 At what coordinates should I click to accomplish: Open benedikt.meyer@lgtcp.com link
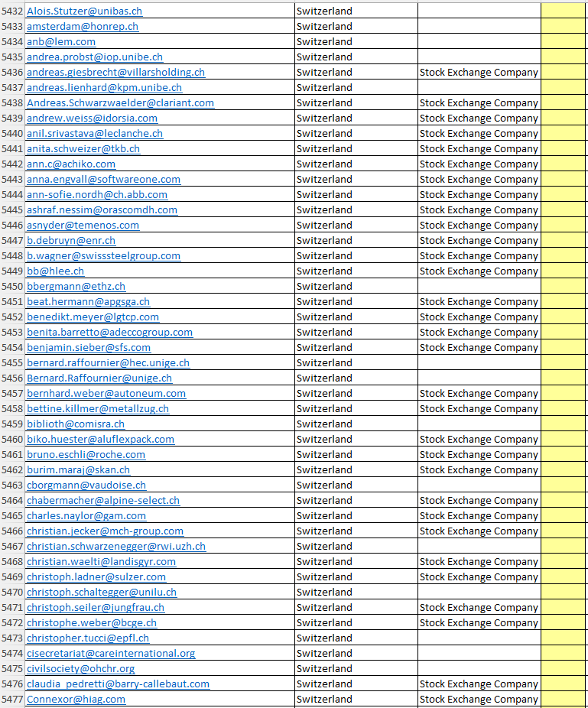(x=93, y=317)
